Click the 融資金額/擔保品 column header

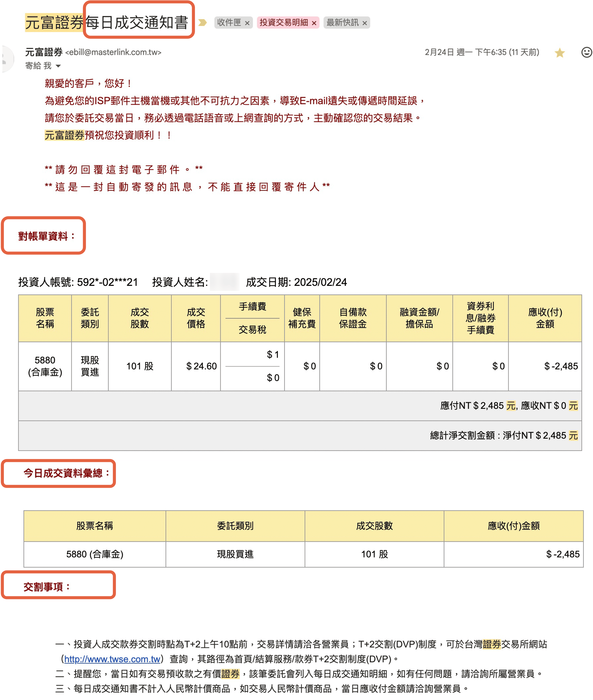[419, 318]
